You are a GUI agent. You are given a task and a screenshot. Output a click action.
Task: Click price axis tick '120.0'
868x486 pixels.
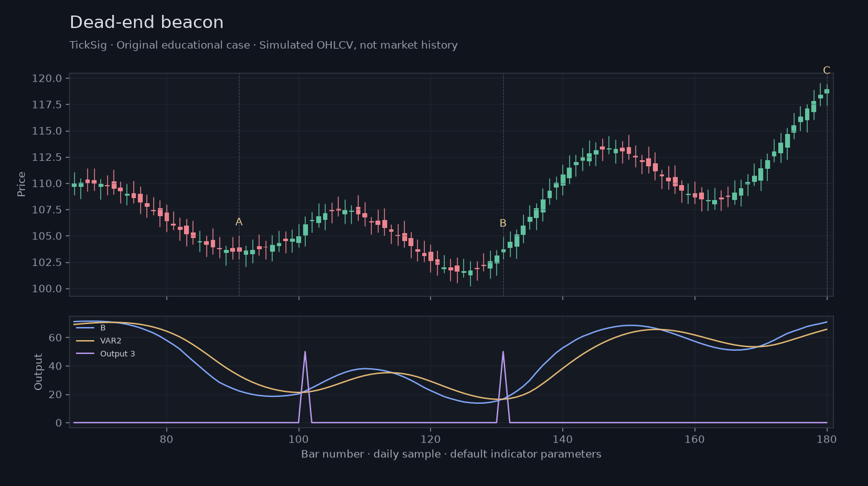click(x=47, y=79)
